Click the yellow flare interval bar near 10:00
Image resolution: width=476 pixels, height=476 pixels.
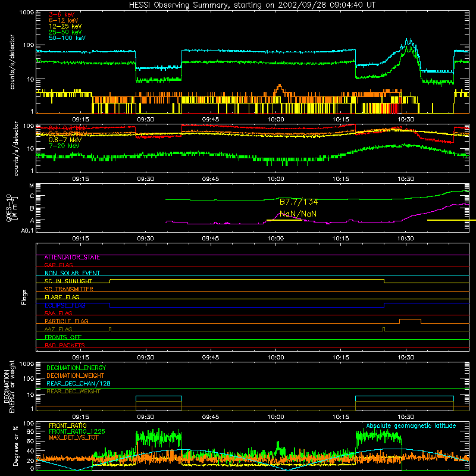(x=284, y=220)
